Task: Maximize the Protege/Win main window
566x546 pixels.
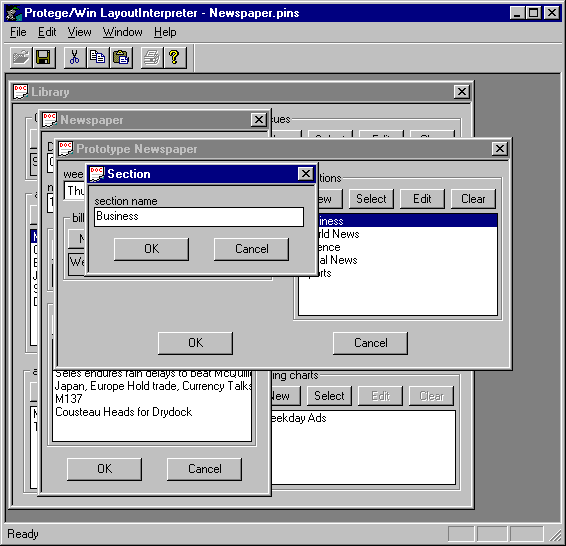Action: coord(534,13)
